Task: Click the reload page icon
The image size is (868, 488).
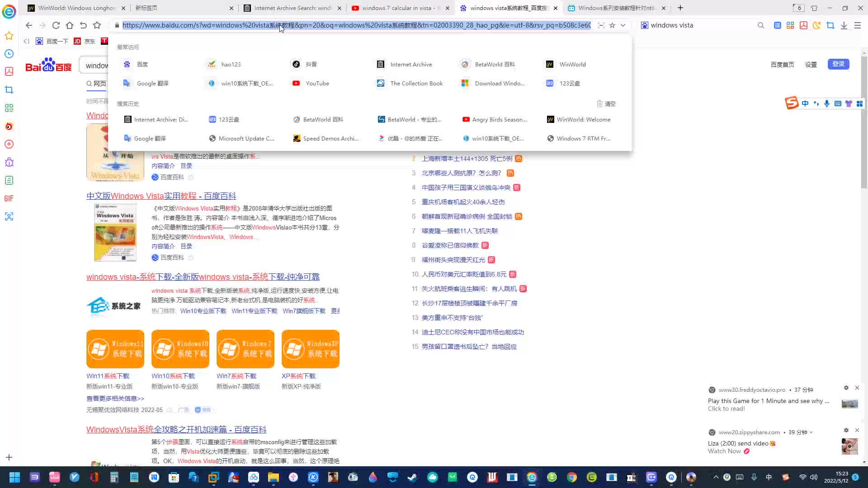Action: tap(56, 25)
